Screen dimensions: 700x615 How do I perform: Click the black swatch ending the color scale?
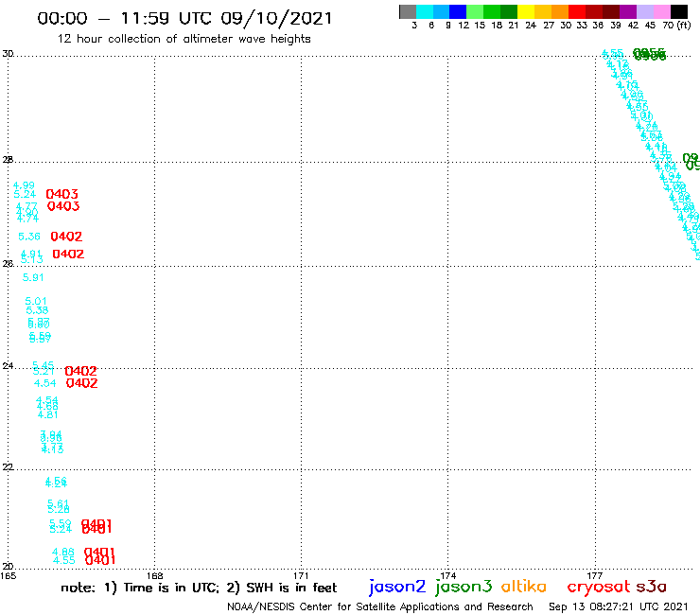click(x=679, y=11)
